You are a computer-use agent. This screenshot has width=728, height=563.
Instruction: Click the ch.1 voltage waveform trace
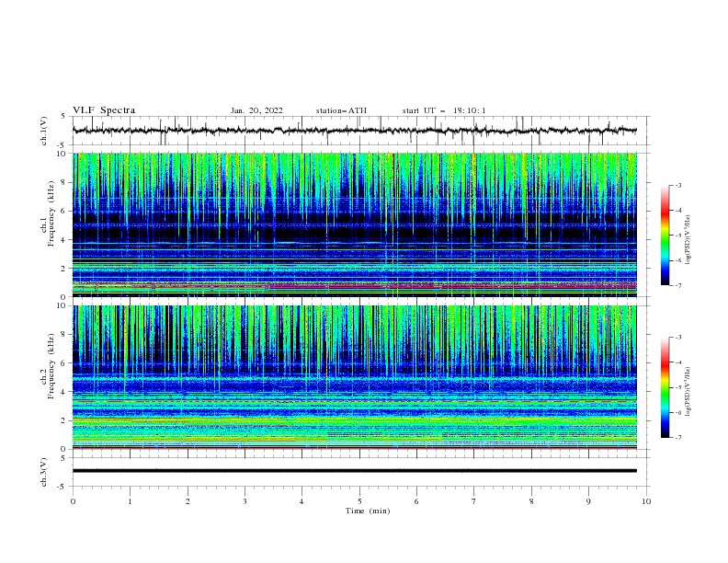(354, 131)
